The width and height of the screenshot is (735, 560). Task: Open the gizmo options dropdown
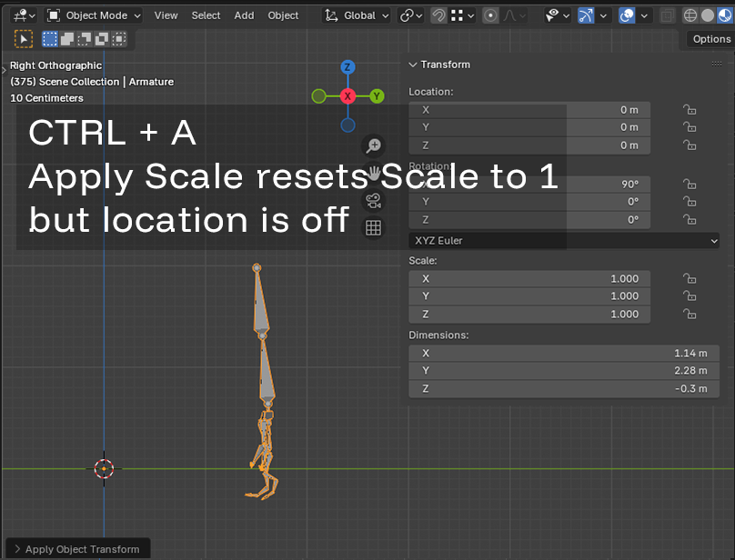tap(603, 16)
